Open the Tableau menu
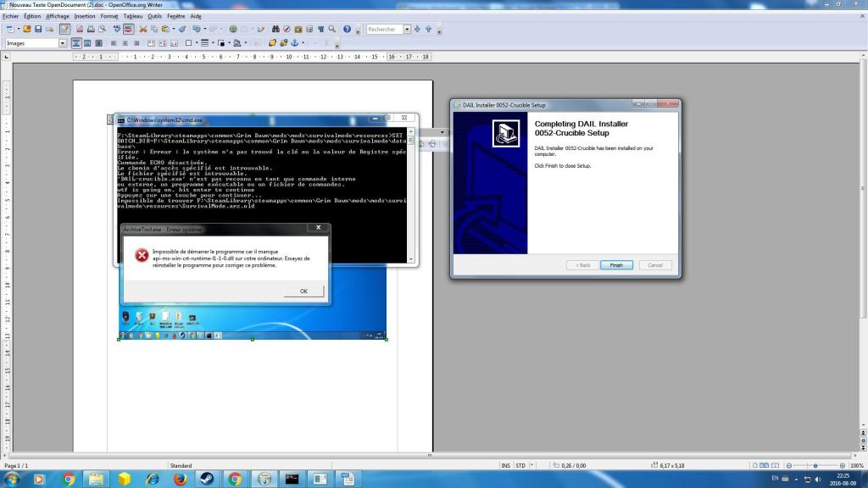This screenshot has height=488, width=868. (x=133, y=16)
